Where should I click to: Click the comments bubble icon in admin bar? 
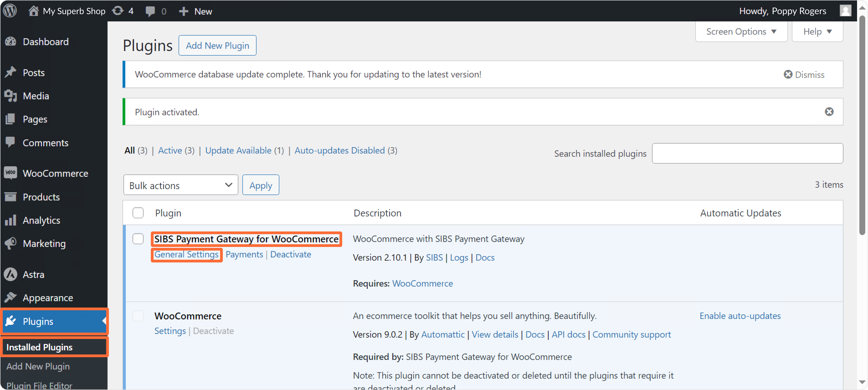(150, 11)
